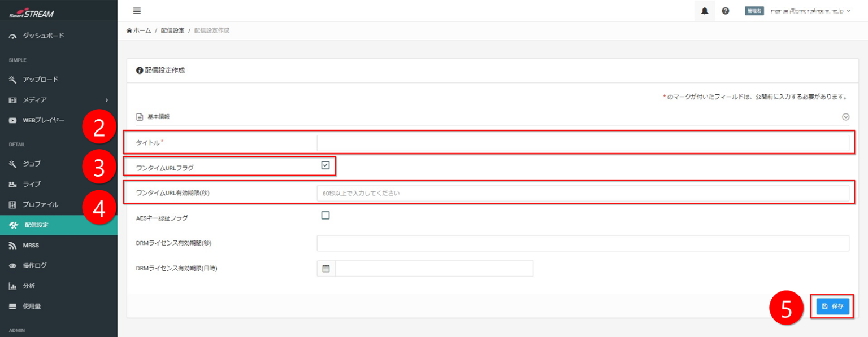This screenshot has height=337, width=868.
Task: Collapse the 基本情報 section chevron
Action: click(x=845, y=117)
